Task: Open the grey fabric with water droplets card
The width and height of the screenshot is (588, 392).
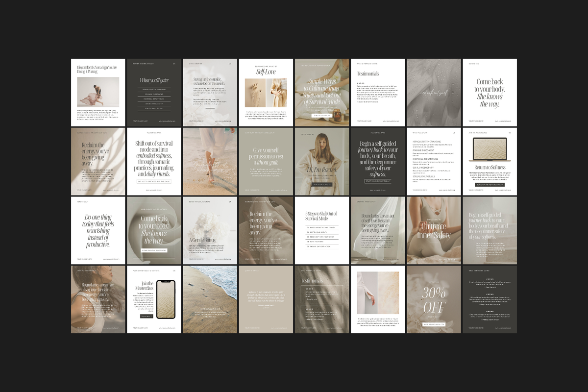Action: (x=434, y=93)
